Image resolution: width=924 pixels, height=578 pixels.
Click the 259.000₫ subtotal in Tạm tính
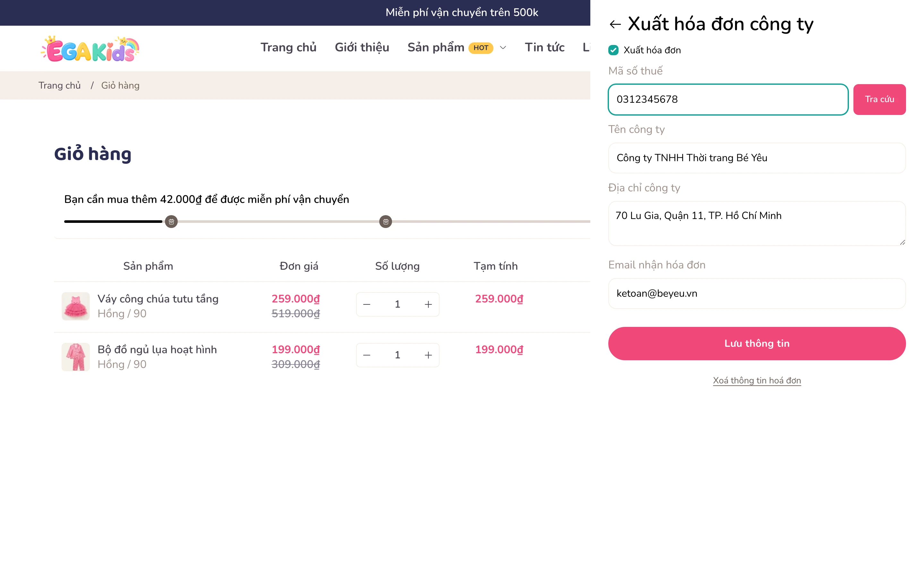click(x=499, y=299)
